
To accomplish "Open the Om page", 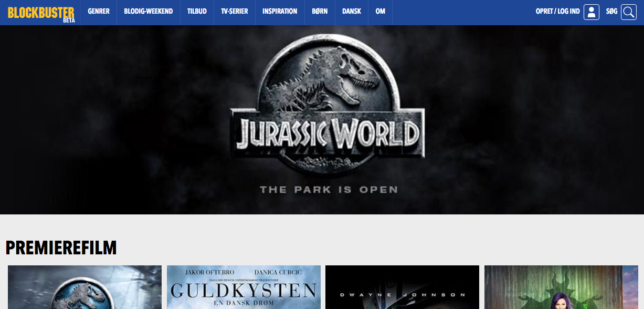I will [x=381, y=12].
